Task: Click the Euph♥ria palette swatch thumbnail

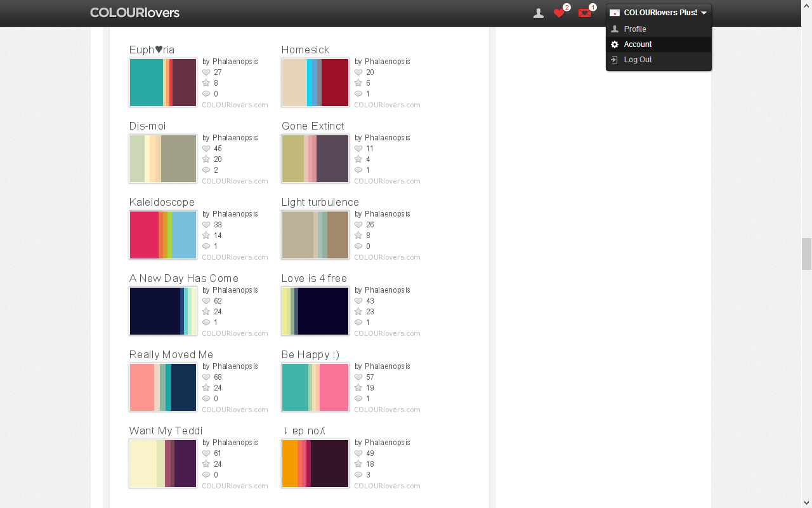Action: (163, 83)
